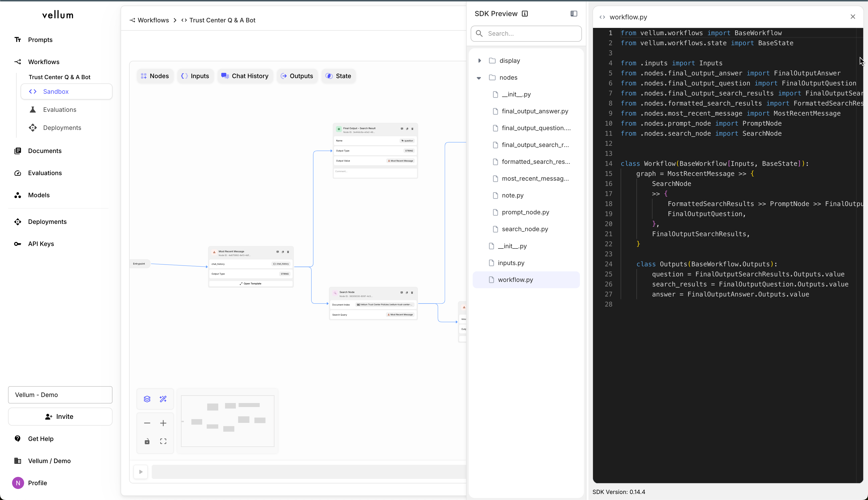Select the Outputs tab
868x500 pixels.
tap(297, 76)
